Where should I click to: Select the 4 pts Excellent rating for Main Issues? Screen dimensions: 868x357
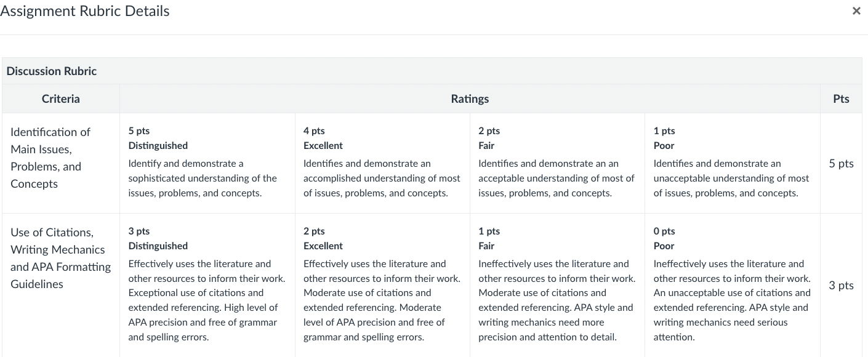(382, 163)
